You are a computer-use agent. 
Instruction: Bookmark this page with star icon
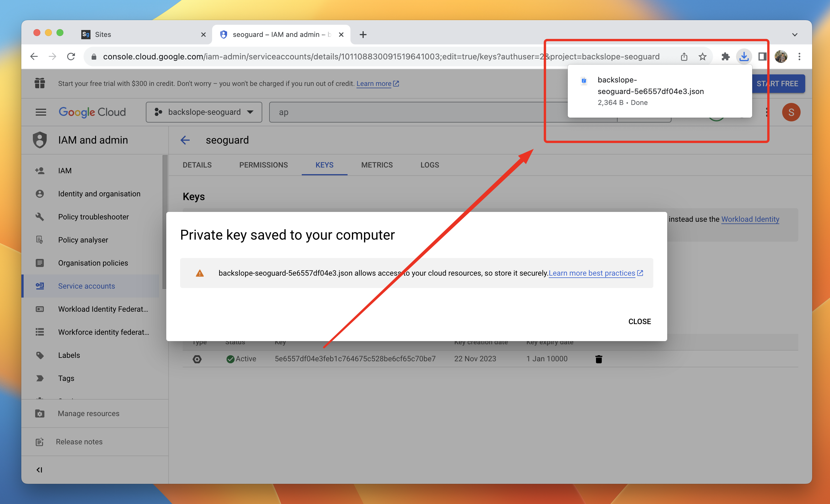pos(702,57)
